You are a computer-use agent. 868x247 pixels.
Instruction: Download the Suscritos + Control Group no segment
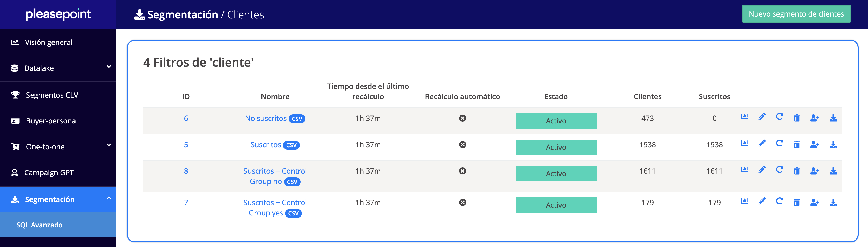coord(833,171)
